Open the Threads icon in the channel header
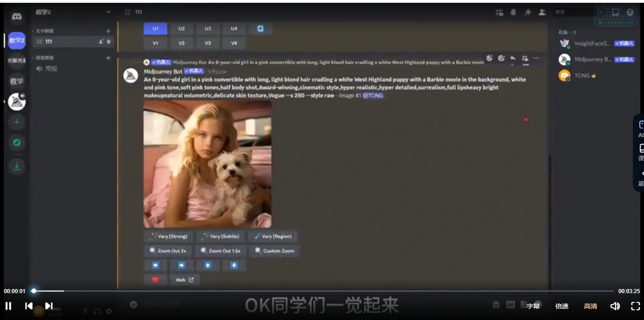644x320 pixels. pyautogui.click(x=499, y=13)
